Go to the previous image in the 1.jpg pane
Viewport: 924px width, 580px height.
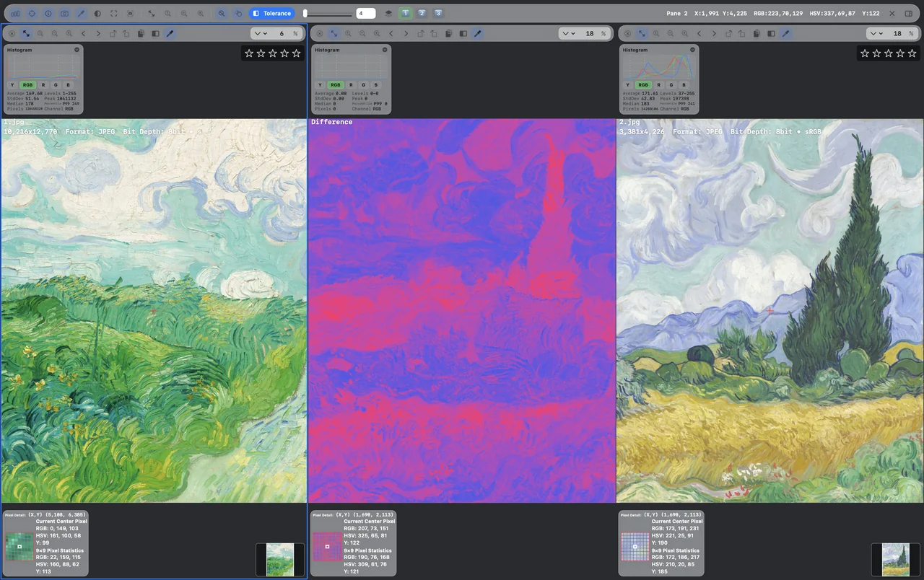[x=84, y=34]
